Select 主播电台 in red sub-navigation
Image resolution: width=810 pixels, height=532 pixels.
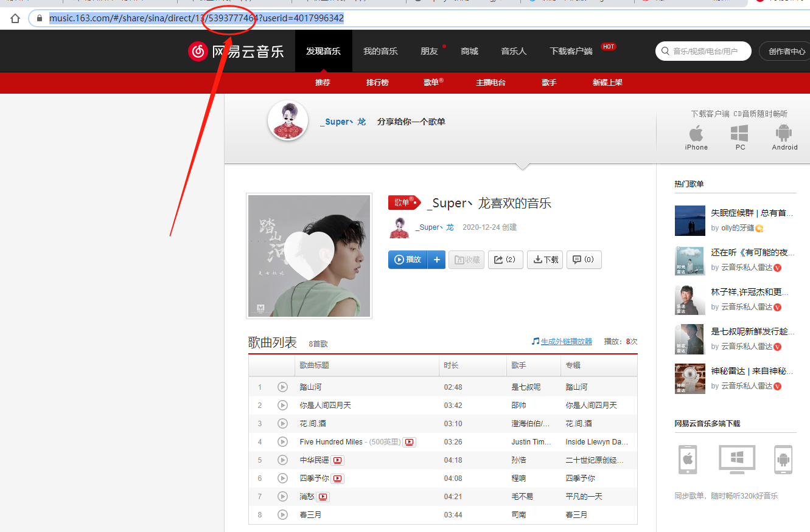[x=491, y=82]
